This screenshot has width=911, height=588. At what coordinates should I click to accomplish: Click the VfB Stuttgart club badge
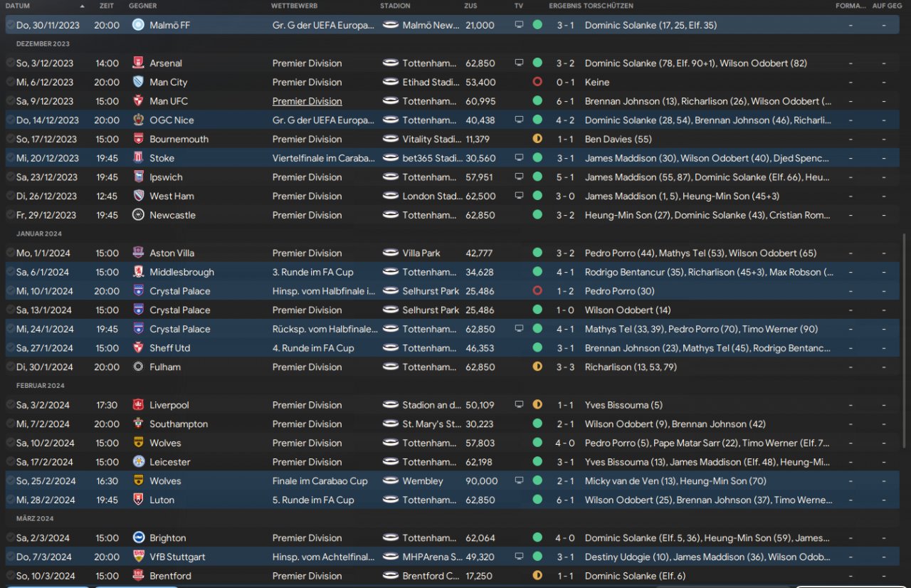point(138,557)
